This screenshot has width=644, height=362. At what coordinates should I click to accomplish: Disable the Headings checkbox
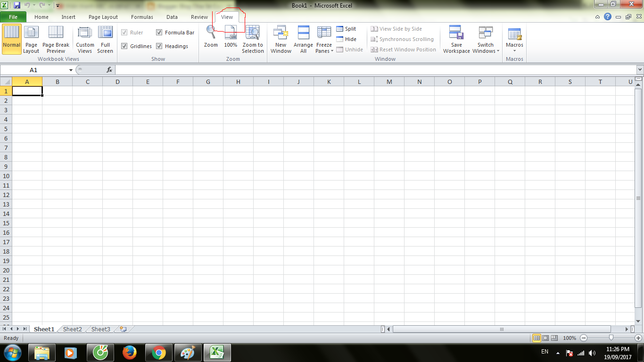coord(159,46)
